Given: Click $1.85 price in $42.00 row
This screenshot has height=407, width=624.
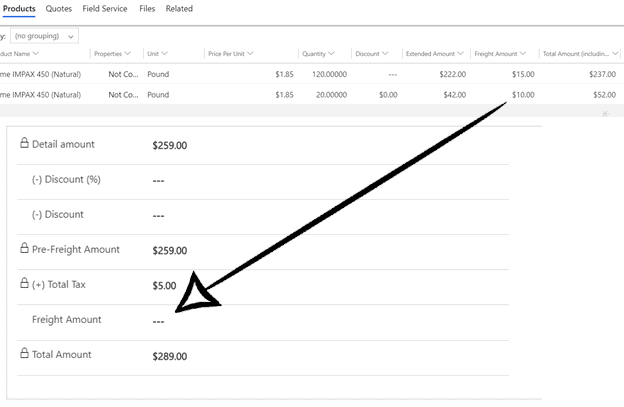Looking at the screenshot, I should pos(284,95).
